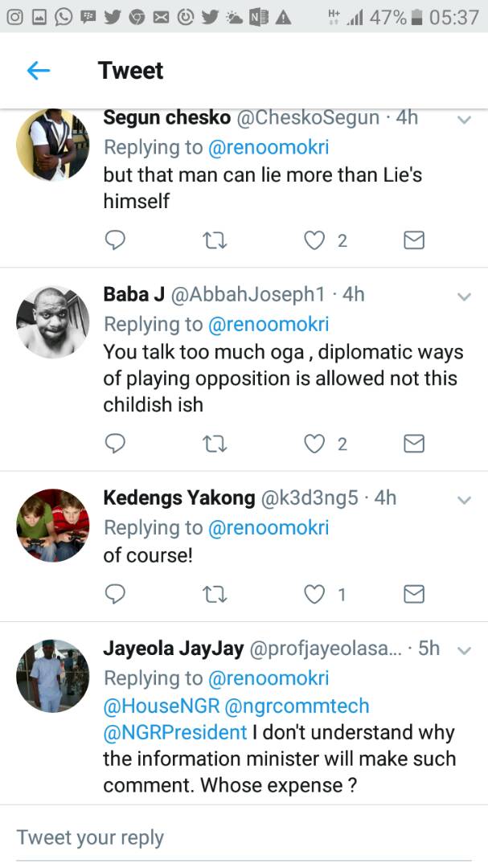Message icon on Segun chesko's tweet
488x868 pixels.
pos(413,240)
